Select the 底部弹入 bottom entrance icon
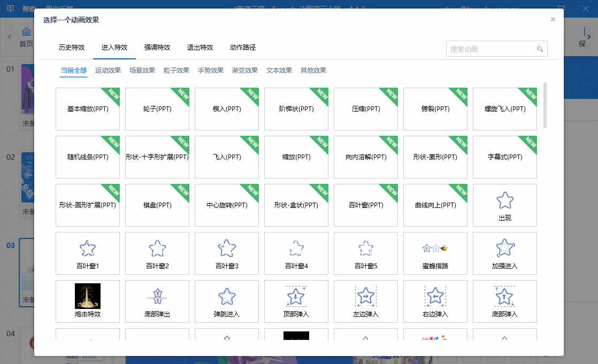The height and width of the screenshot is (364, 598). coord(504,301)
